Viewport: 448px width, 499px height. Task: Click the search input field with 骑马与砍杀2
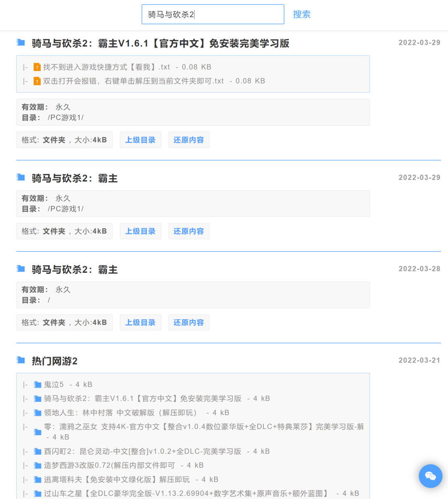213,15
